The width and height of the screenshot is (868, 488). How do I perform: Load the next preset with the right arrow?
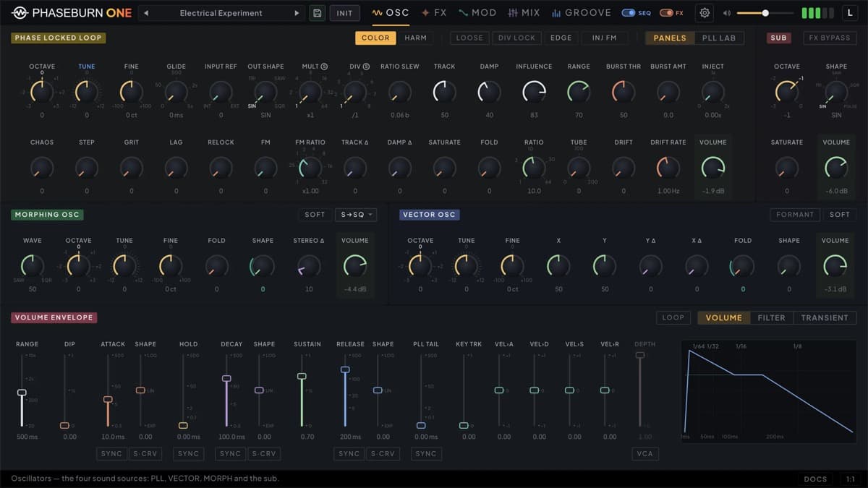(x=296, y=13)
